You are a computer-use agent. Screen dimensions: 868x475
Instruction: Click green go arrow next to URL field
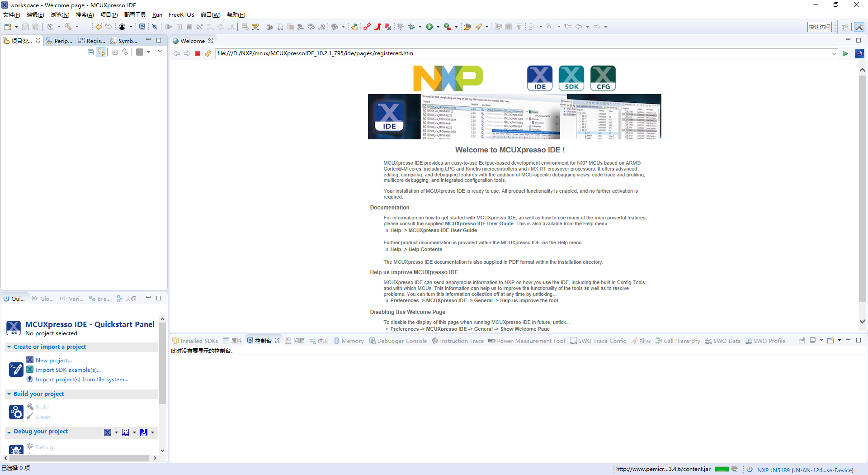[845, 53]
